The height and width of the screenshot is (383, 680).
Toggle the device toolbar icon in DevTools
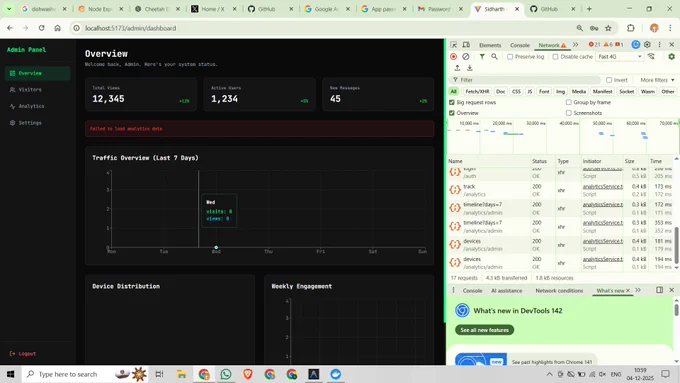pyautogui.click(x=466, y=45)
